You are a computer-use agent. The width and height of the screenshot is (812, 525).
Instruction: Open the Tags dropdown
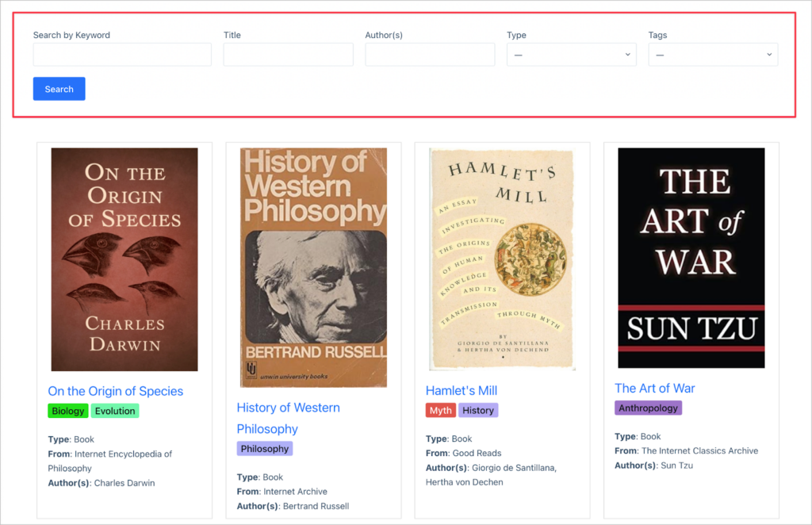pyautogui.click(x=713, y=55)
